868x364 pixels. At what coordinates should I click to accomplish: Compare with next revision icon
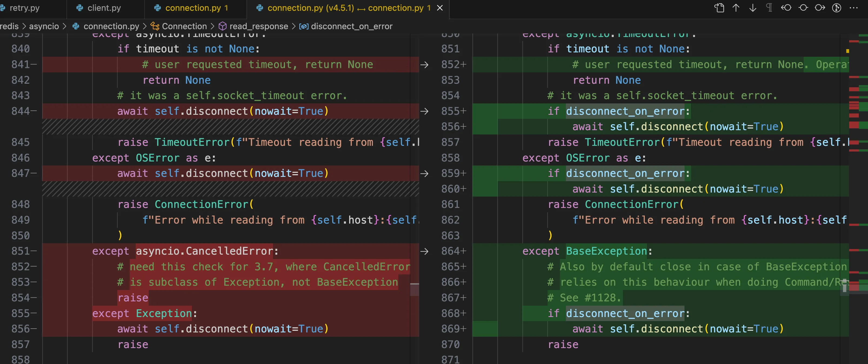tap(820, 8)
